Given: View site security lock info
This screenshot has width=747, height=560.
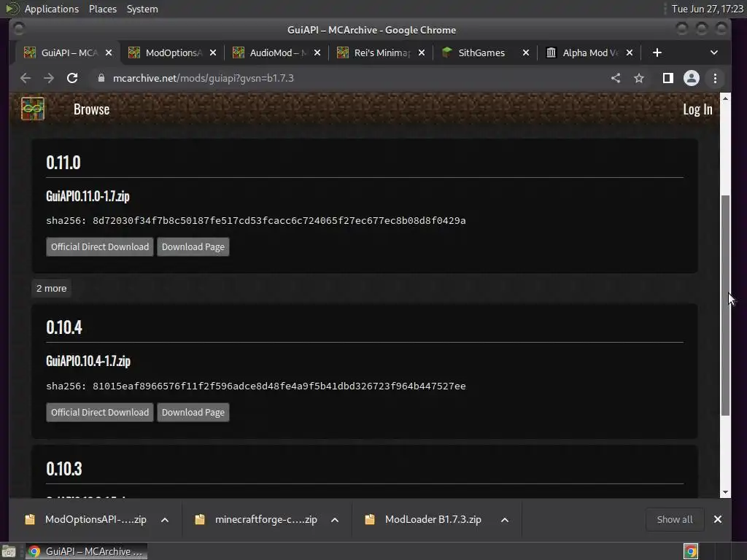Looking at the screenshot, I should coord(101,78).
